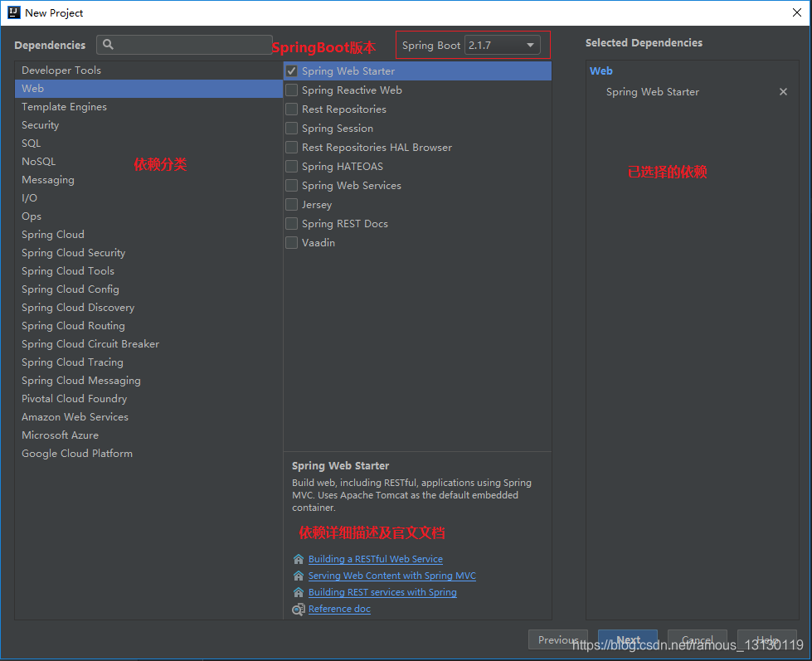Click Spring Web Starter in selected list
This screenshot has height=661, width=812.
pos(653,91)
